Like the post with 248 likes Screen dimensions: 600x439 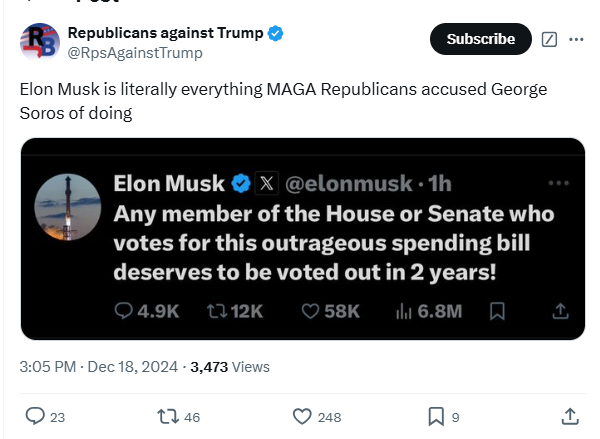[302, 416]
